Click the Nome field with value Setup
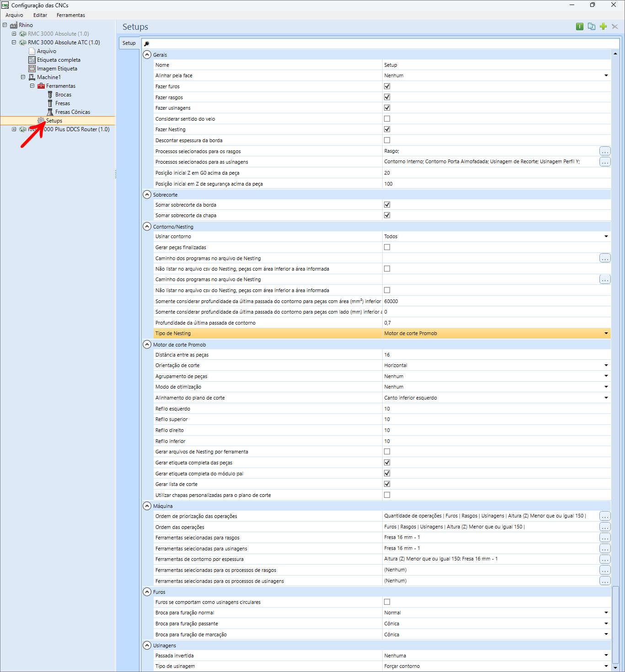 [497, 65]
